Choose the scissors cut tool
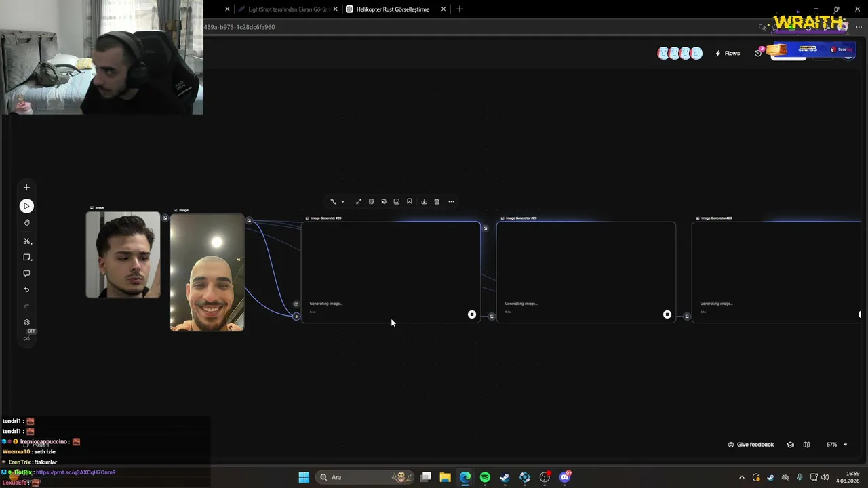The height and width of the screenshot is (488, 868). 26,241
